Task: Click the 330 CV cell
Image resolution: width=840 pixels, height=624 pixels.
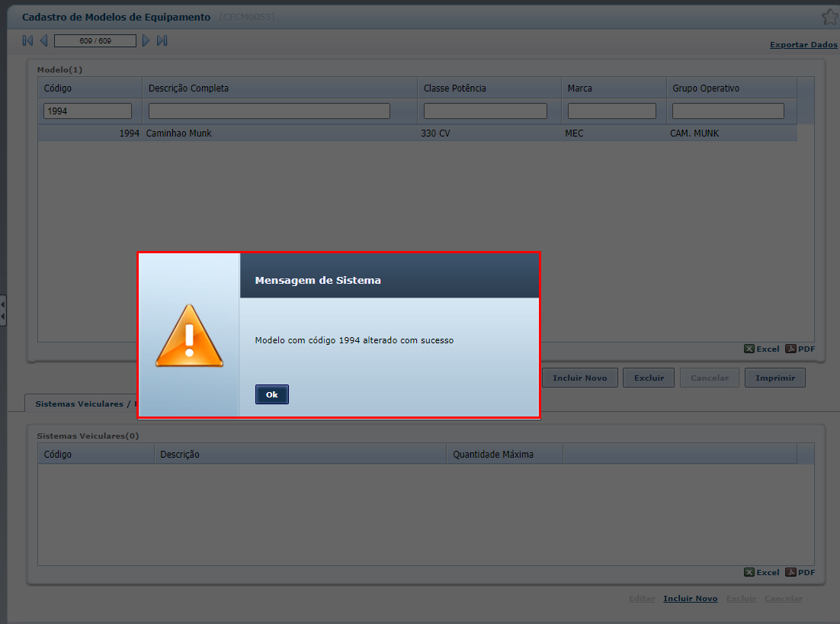Action: (435, 133)
